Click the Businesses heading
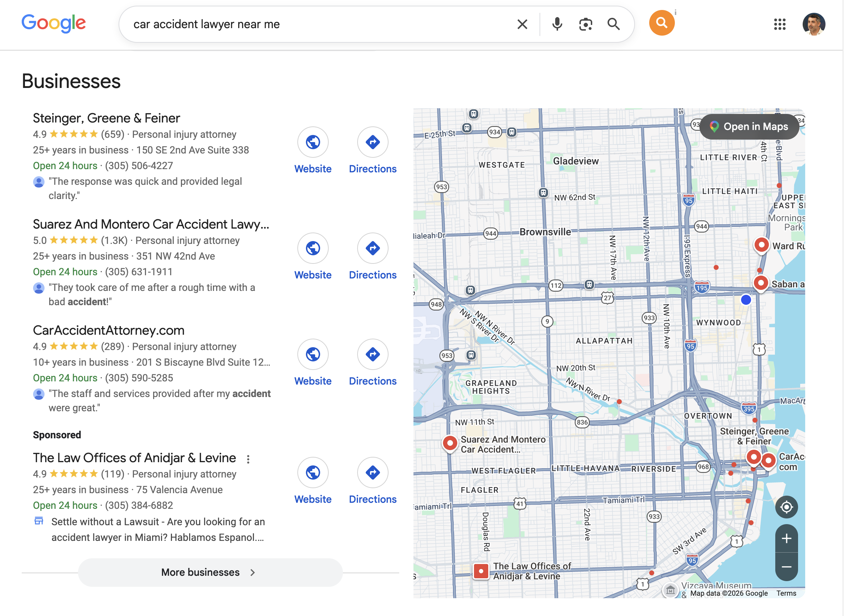844x616 pixels. [x=71, y=81]
